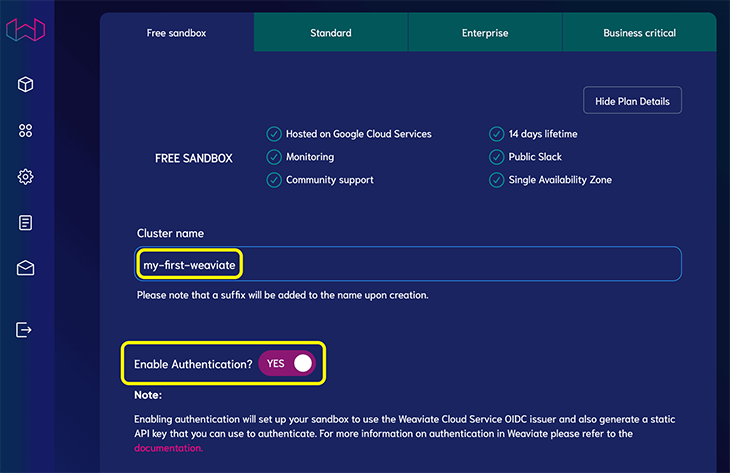This screenshot has height=473, width=730.
Task: Open the Business critical plan tab
Action: (x=639, y=33)
